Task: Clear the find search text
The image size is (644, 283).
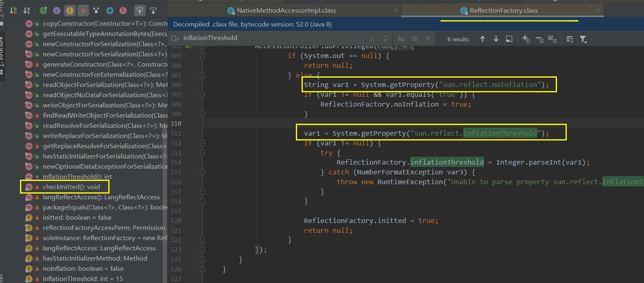Action: point(372,39)
